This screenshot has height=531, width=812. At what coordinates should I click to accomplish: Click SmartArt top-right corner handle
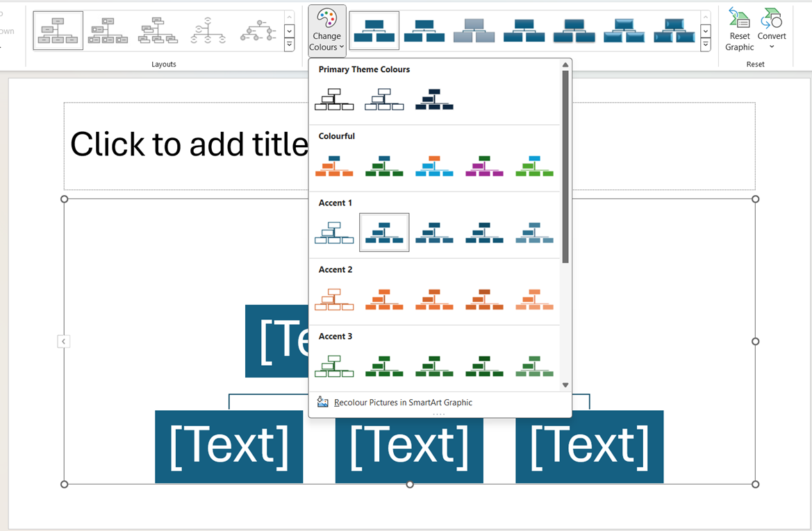tap(756, 199)
